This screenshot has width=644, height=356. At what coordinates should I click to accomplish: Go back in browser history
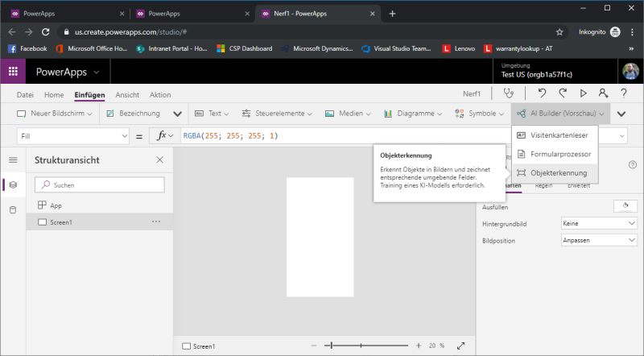pos(12,31)
